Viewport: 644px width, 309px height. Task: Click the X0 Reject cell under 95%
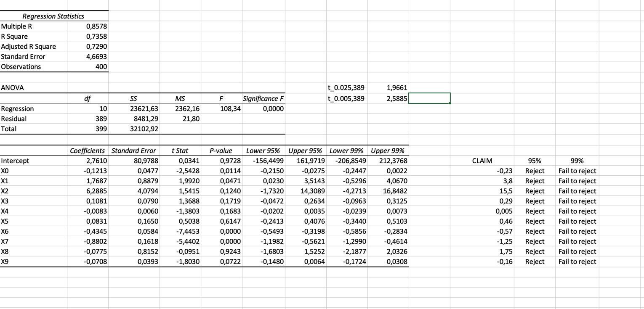click(x=534, y=171)
